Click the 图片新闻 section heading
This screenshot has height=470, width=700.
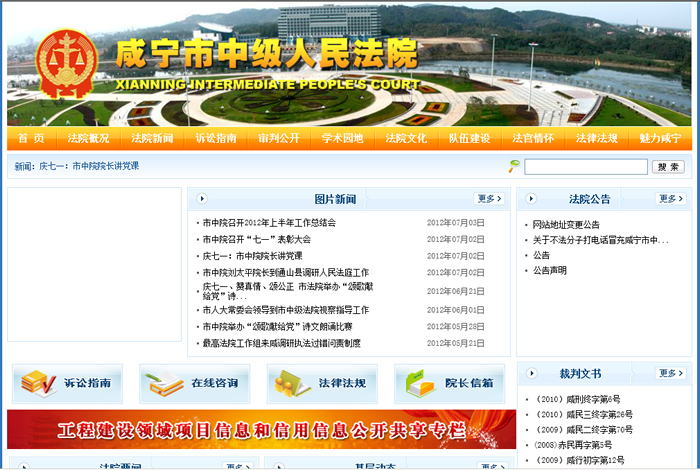pos(335,199)
